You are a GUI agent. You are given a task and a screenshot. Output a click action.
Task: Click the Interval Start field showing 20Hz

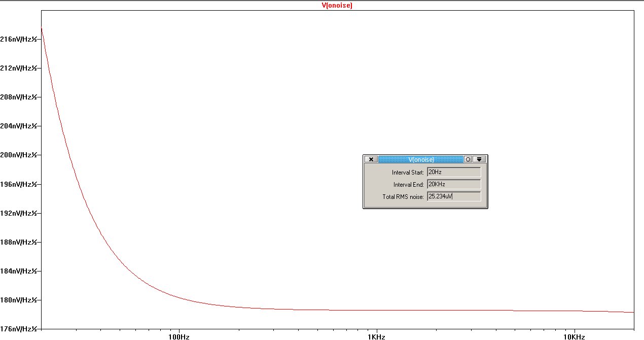point(454,173)
